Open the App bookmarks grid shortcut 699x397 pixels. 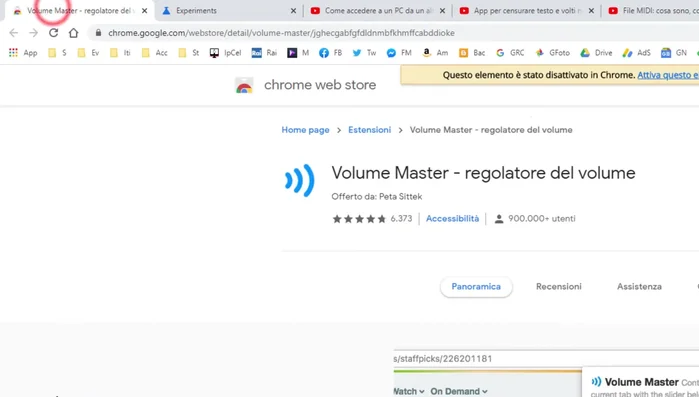(23, 53)
